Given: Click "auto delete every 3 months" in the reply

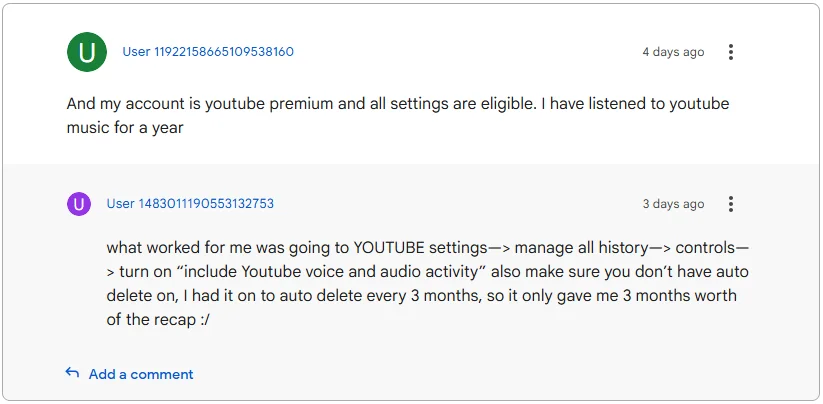Looking at the screenshot, I should 375,296.
